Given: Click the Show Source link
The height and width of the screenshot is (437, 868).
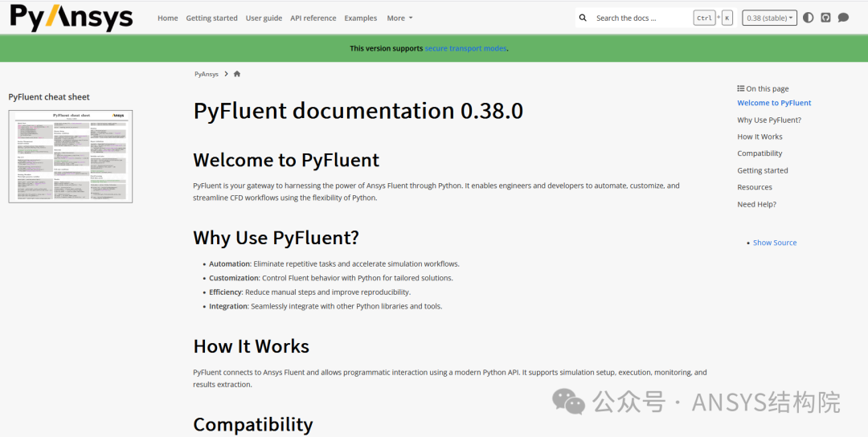Looking at the screenshot, I should [x=775, y=243].
